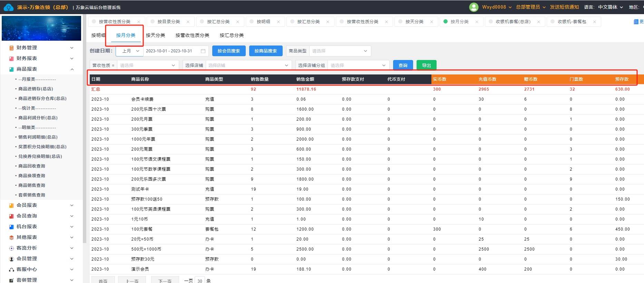Screen dimensions: 644x283
Task: Close the 按目录分类 tab
Action: point(188,22)
